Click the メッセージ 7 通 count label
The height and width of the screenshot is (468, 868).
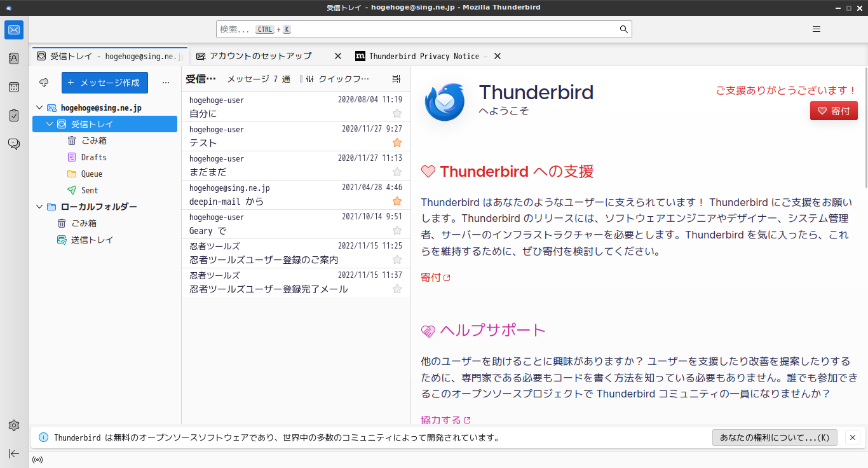pos(259,79)
